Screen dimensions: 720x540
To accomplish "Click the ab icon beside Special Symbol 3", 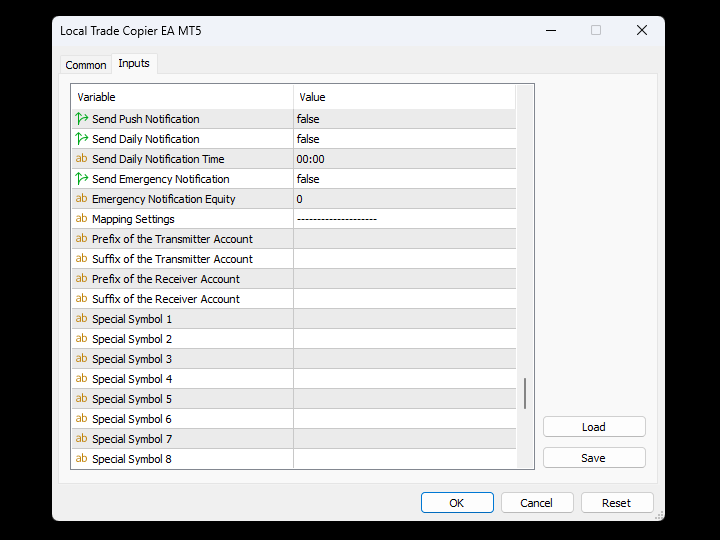I will pos(81,359).
